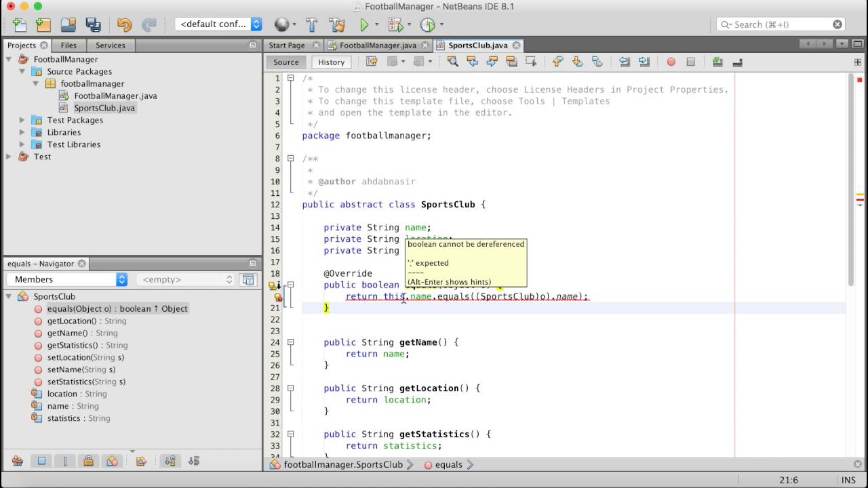Screen dimensions: 868x488
Task: Click the Debug Project icon
Action: point(395,25)
